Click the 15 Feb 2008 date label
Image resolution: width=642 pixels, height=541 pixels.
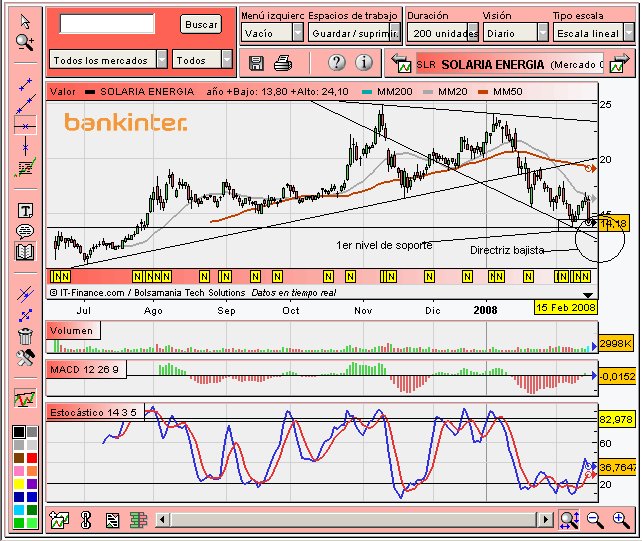click(x=565, y=307)
